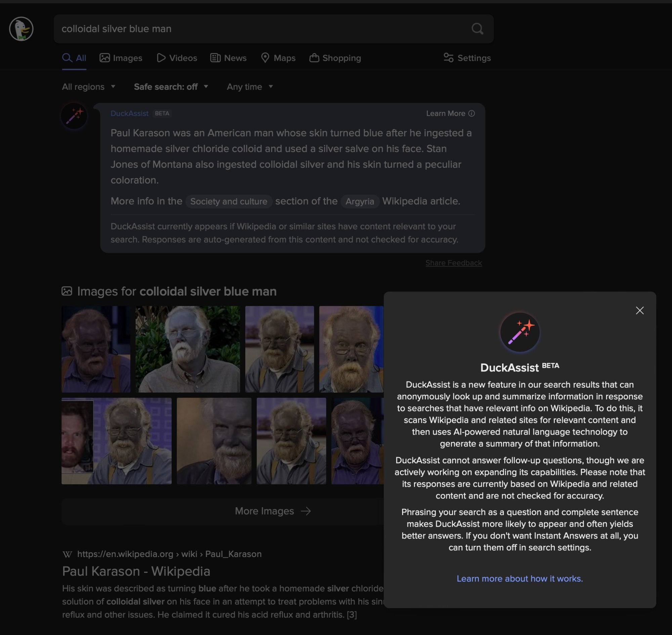Switch to the News tab
This screenshot has height=635, width=672.
pyautogui.click(x=228, y=58)
